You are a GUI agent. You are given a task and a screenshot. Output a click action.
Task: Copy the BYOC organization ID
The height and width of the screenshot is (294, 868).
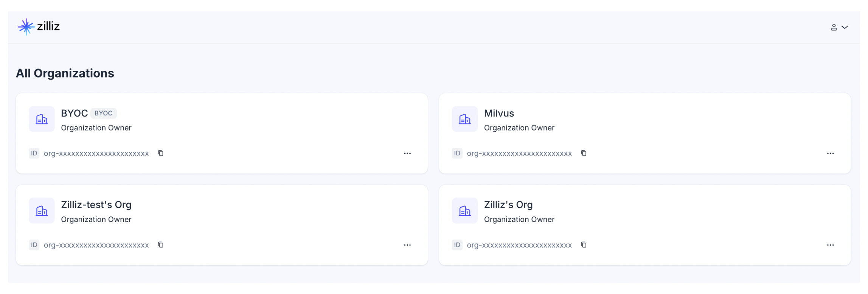[x=161, y=153]
